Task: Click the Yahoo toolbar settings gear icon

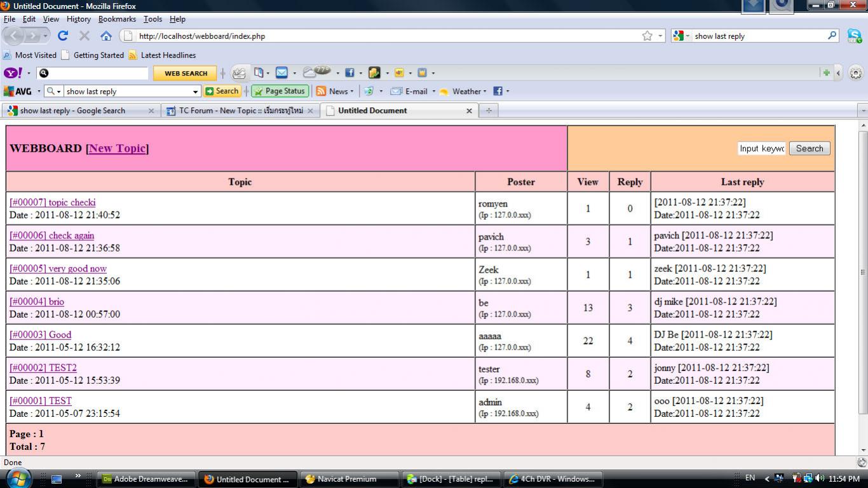Action: [856, 73]
